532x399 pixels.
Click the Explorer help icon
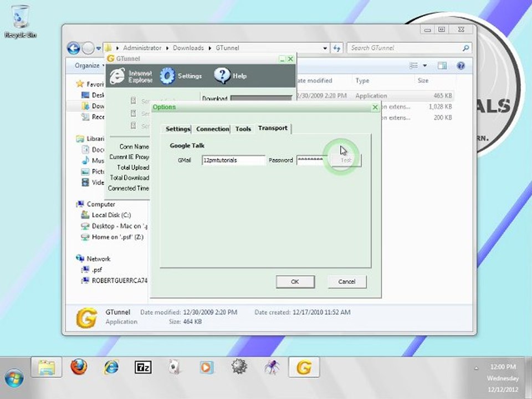click(x=461, y=66)
